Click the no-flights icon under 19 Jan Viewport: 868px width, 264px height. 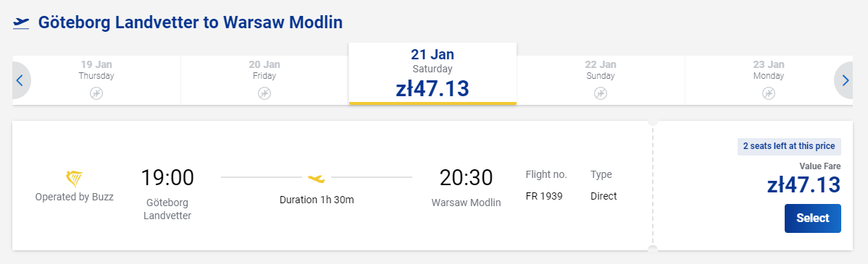[96, 93]
